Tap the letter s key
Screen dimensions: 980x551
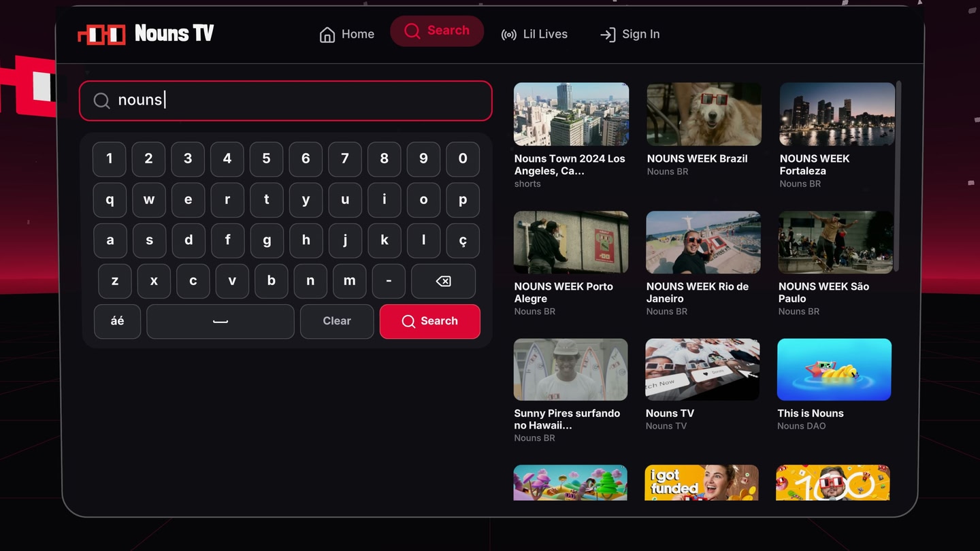tap(149, 240)
